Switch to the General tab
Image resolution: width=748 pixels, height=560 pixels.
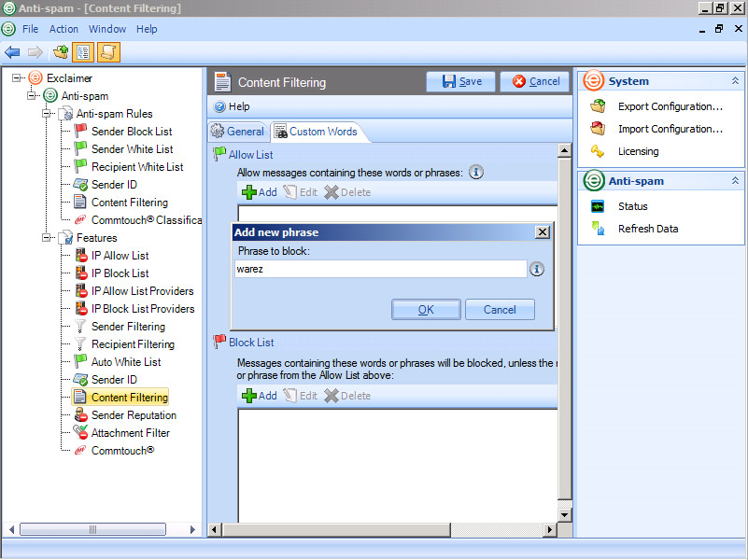tap(237, 132)
